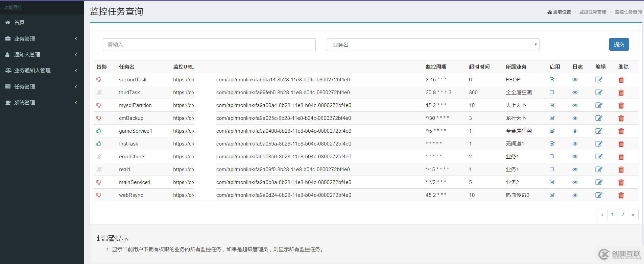Image resolution: width=644 pixels, height=264 pixels.
Task: Click 热血传奇3 business cell
Action: [x=518, y=195]
